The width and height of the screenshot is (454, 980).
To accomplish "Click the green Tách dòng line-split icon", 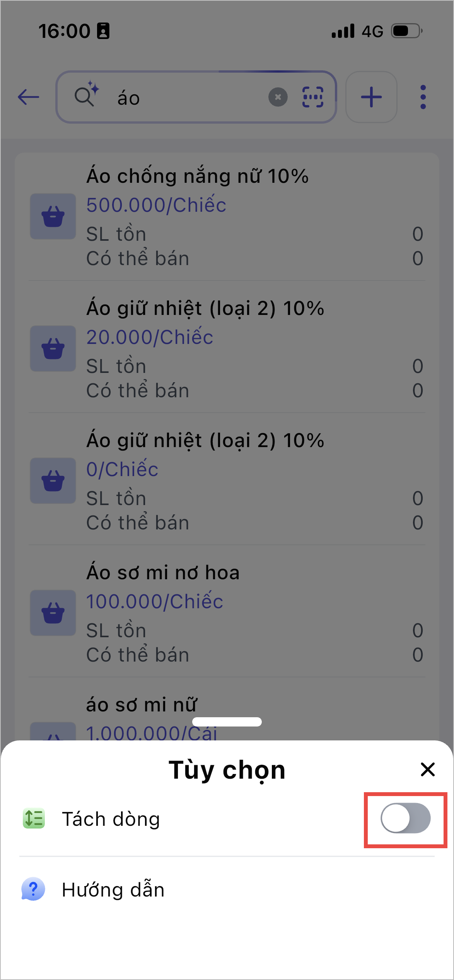I will click(34, 818).
